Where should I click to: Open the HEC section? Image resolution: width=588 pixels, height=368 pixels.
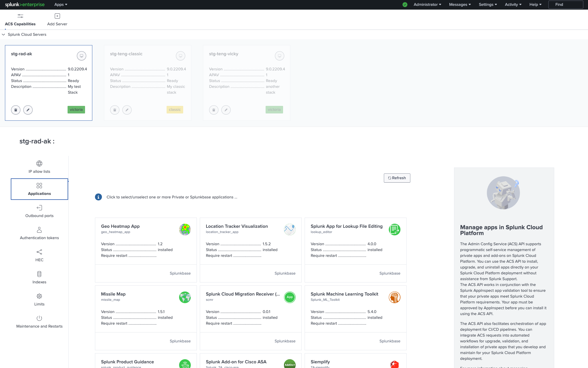pos(39,255)
